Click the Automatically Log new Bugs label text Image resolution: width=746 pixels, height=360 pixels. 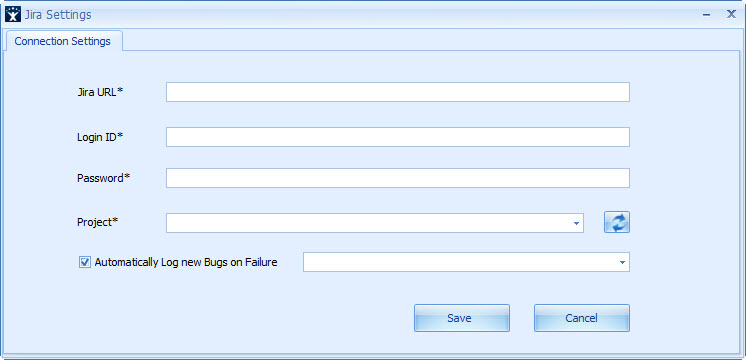186,262
